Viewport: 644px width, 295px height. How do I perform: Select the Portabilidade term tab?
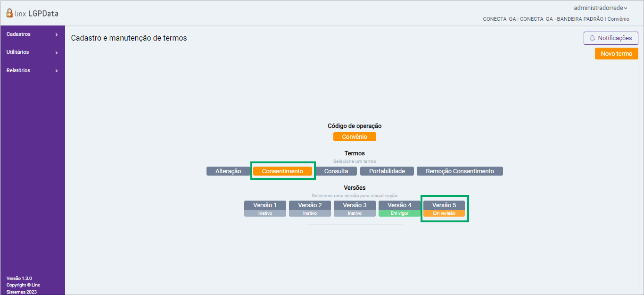387,171
